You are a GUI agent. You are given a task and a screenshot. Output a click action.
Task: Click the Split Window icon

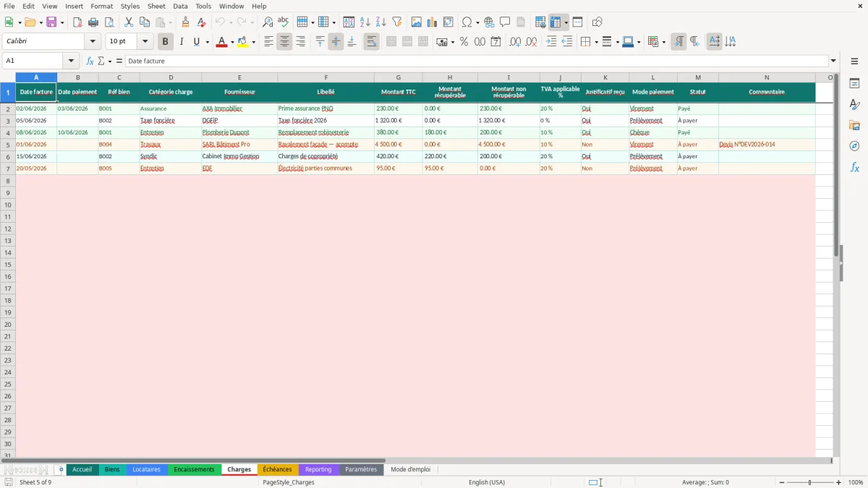click(577, 22)
